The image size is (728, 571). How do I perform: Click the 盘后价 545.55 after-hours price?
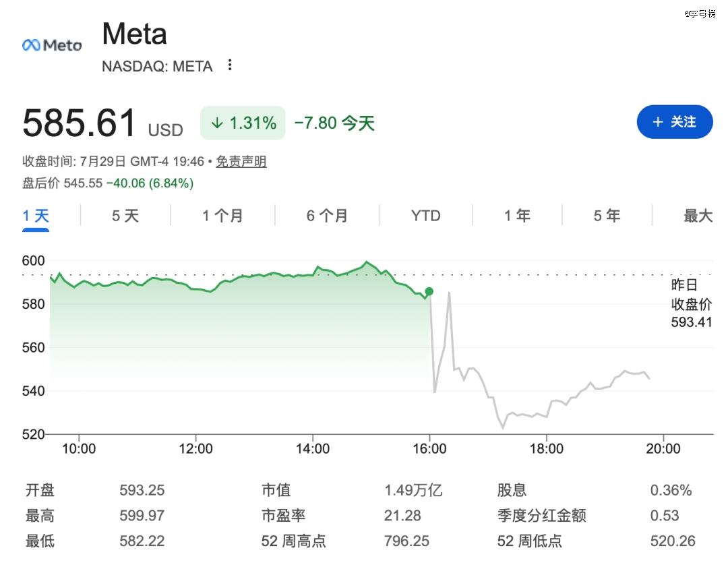point(83,183)
